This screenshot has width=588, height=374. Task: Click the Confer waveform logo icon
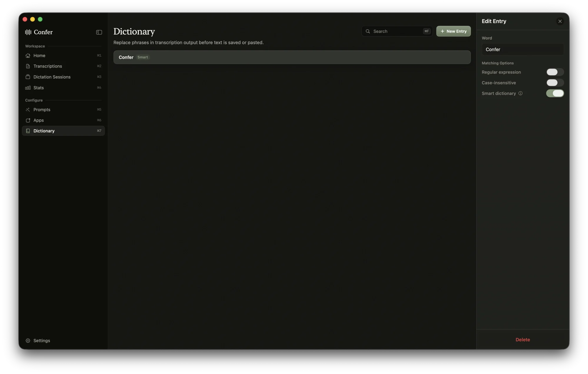(x=28, y=32)
